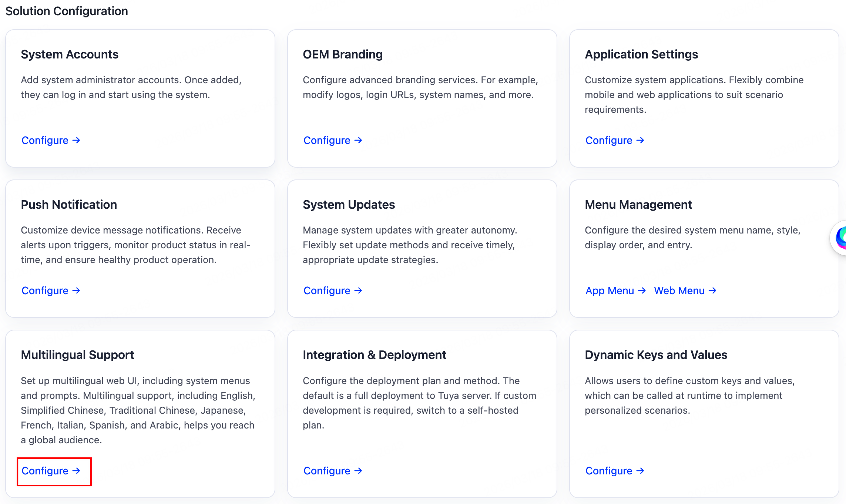Image resolution: width=846 pixels, height=504 pixels.
Task: Click arrow beside System Updates Configure
Action: coord(358,290)
